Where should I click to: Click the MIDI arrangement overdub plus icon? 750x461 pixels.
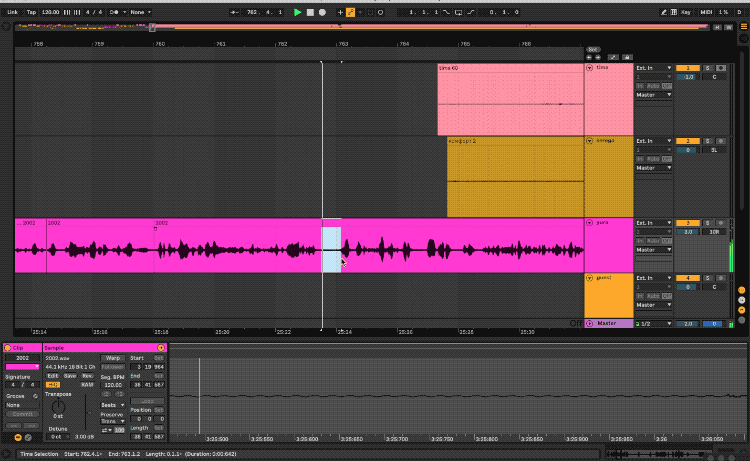tap(340, 12)
